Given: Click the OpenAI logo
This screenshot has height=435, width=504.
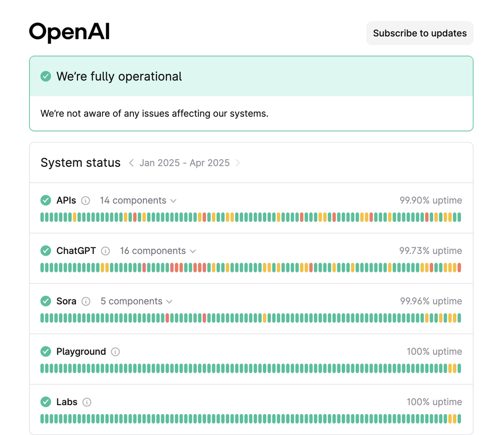Looking at the screenshot, I should 69,32.
